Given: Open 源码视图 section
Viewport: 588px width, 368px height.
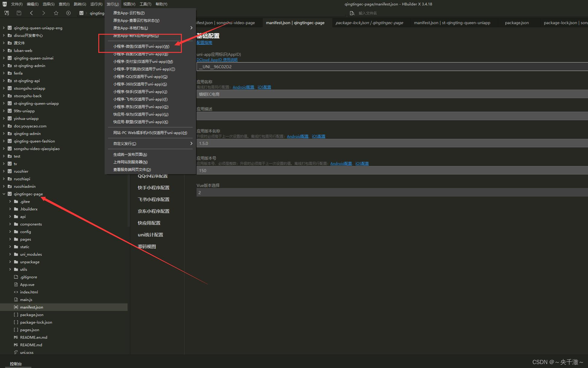Looking at the screenshot, I should 147,247.
